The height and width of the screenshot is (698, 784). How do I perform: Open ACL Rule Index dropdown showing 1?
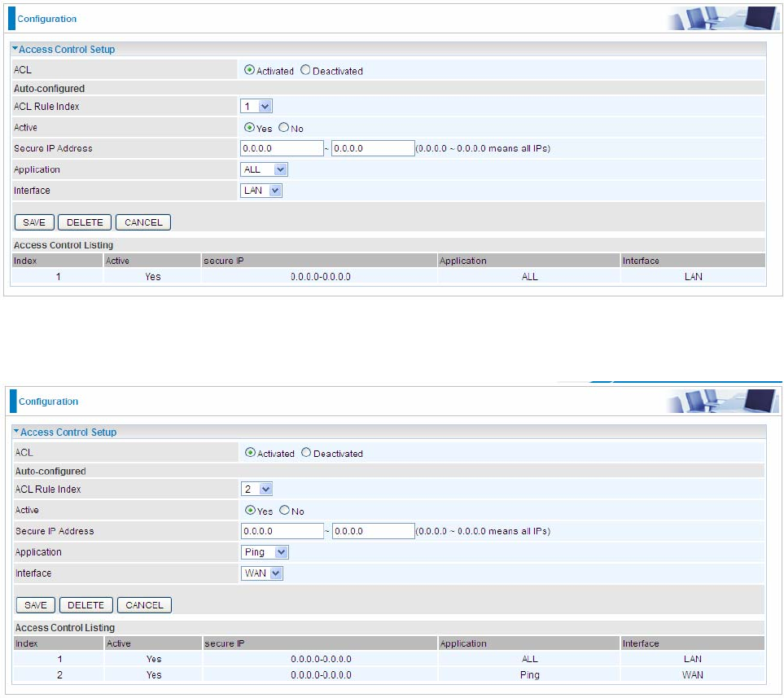(x=256, y=106)
